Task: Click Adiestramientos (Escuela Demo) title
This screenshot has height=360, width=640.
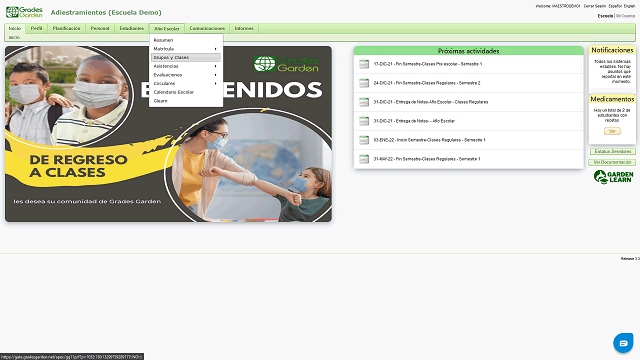Action: 106,13
